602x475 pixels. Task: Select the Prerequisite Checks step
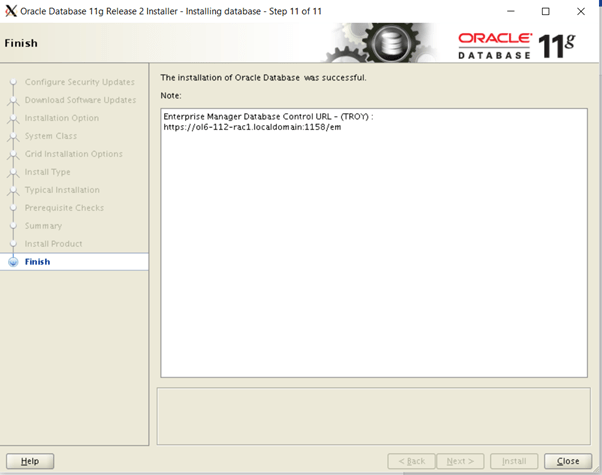point(64,208)
